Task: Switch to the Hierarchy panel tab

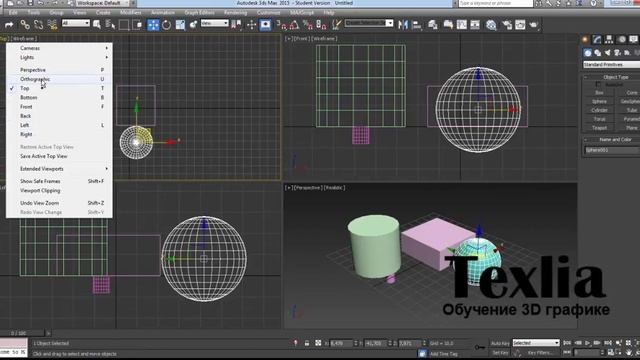Action: point(609,39)
